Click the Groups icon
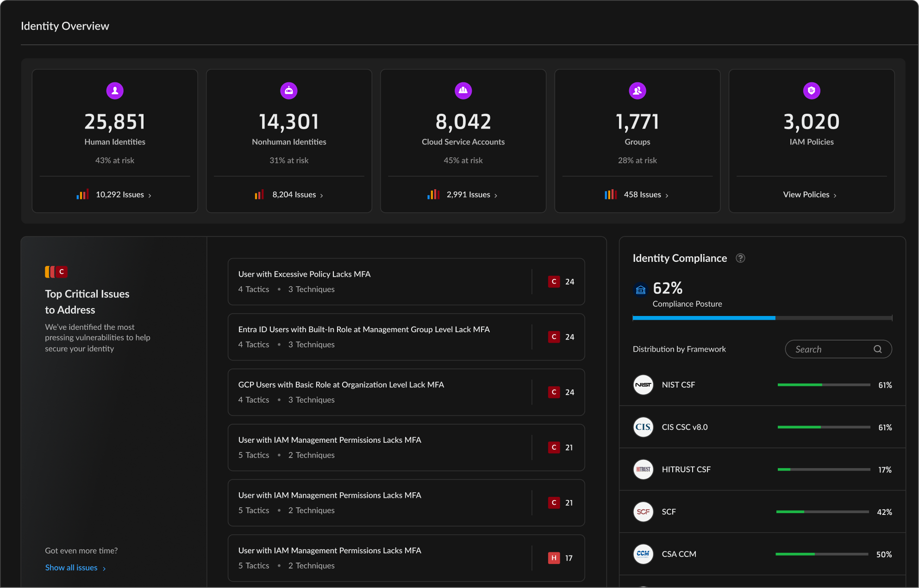This screenshot has height=588, width=919. coord(637,91)
